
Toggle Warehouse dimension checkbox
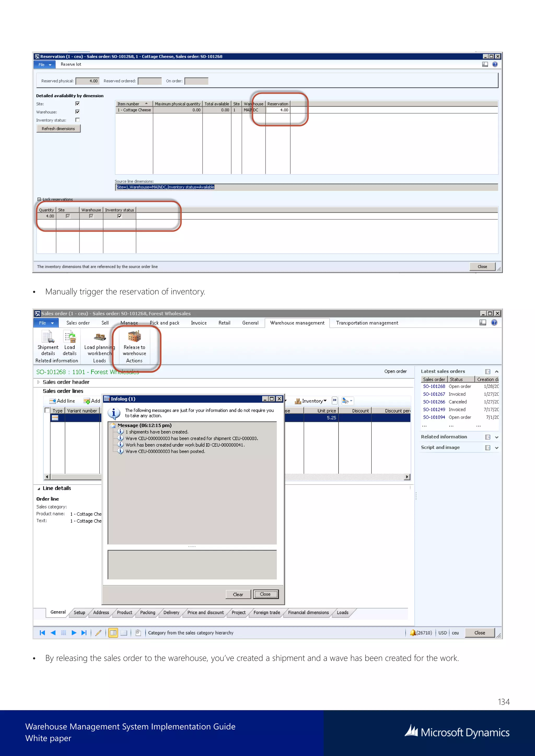(77, 112)
